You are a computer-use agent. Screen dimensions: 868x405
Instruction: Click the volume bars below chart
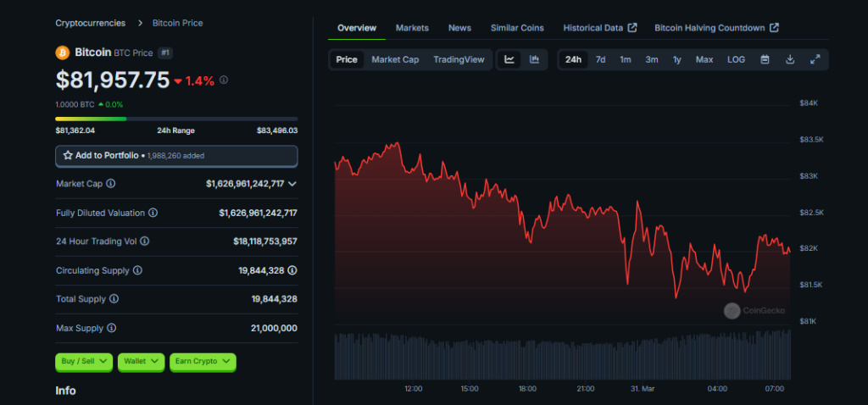pyautogui.click(x=563, y=355)
